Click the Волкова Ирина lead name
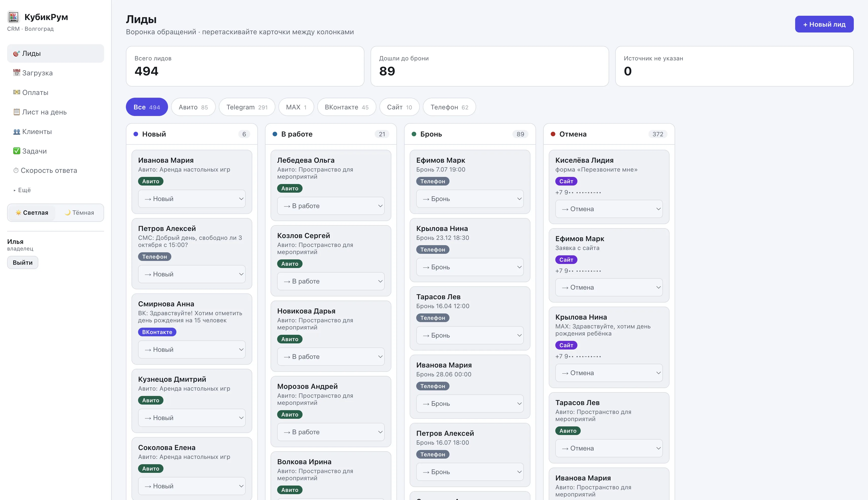 (304, 462)
